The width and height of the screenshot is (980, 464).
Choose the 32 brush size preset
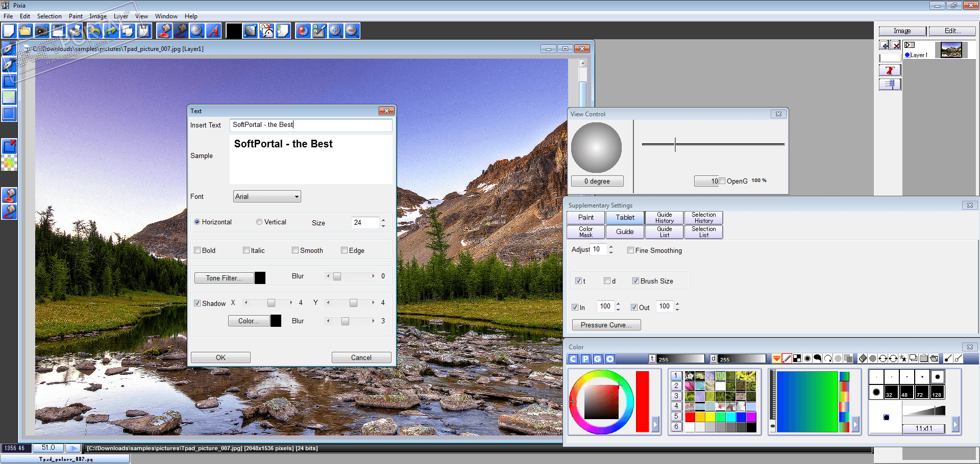[891, 392]
